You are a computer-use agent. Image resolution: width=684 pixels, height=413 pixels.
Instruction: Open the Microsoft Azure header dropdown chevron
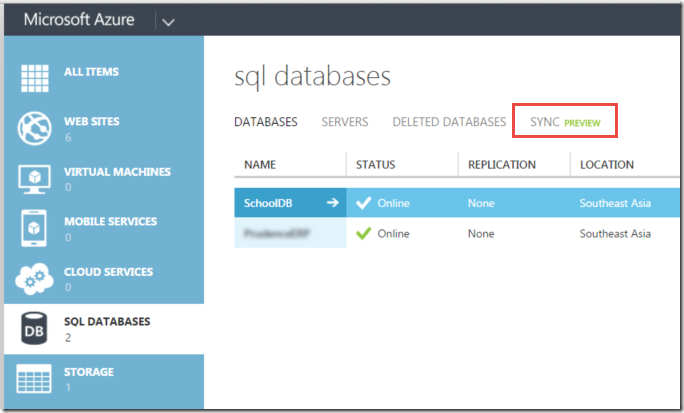(168, 22)
